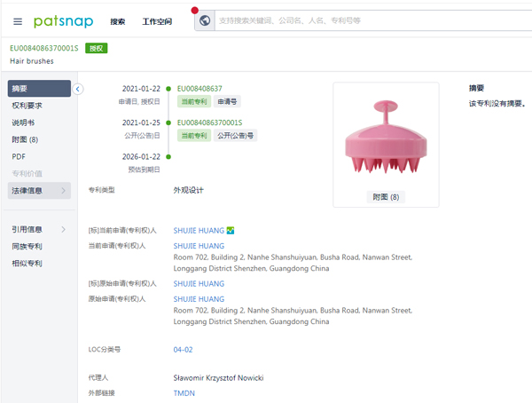Viewport: 532px width, 403px height.
Task: Collapse the sidebar with the arrow button
Action: (x=78, y=89)
